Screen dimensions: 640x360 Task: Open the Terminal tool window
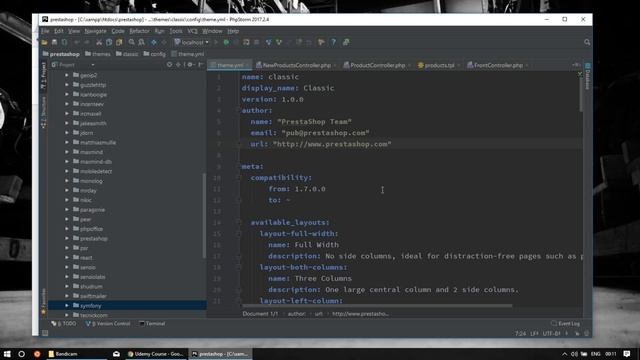coord(152,323)
